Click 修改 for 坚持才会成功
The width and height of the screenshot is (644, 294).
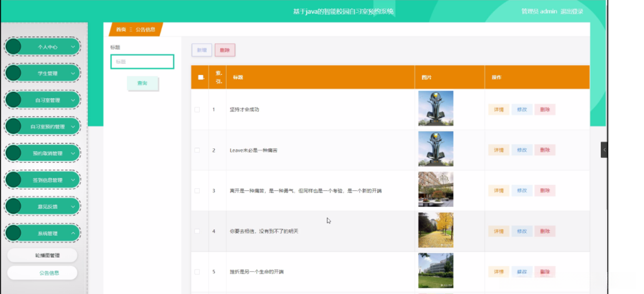(x=522, y=109)
